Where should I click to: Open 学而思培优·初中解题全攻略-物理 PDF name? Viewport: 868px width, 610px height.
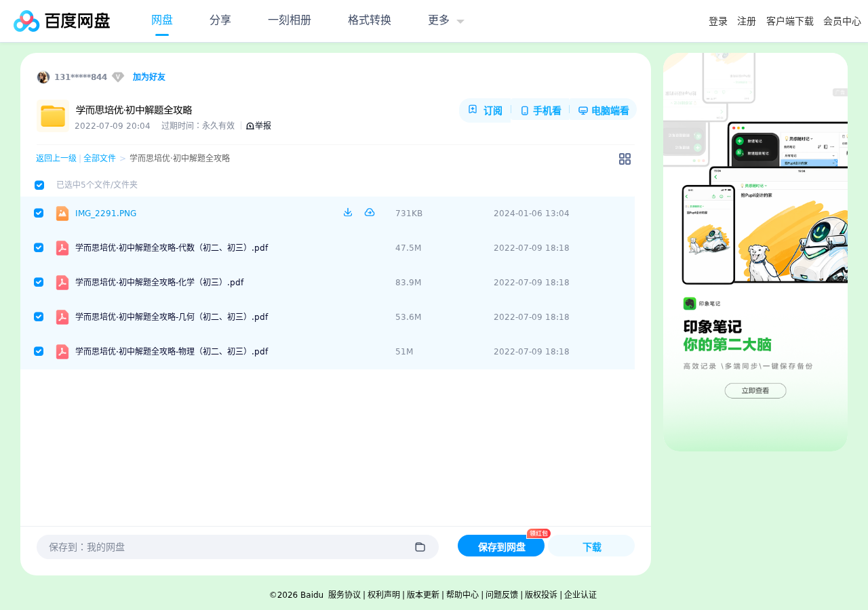click(172, 352)
